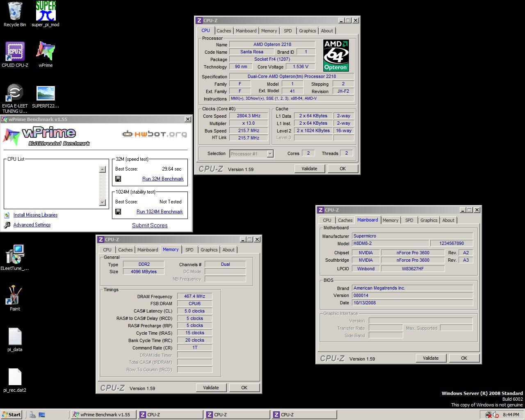Click the Install Missing Libraries icon
This screenshot has width=525, height=420.
(x=7, y=215)
